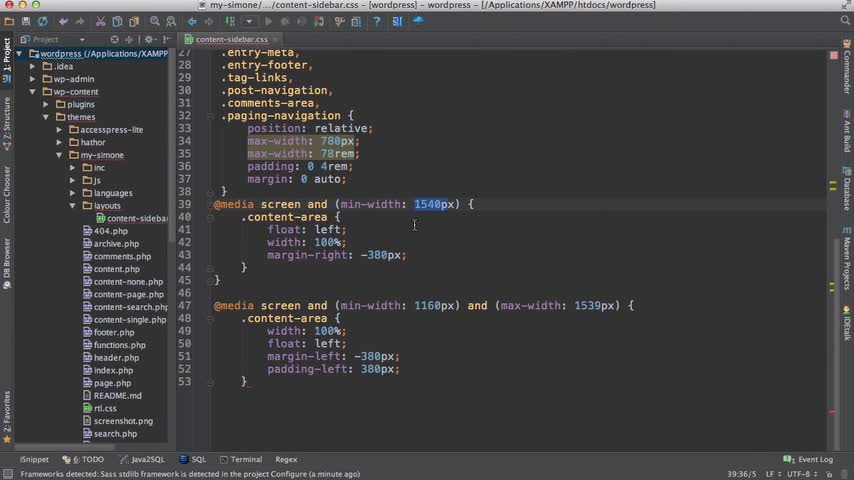
Task: Click the Debug bug icon
Action: [284, 21]
